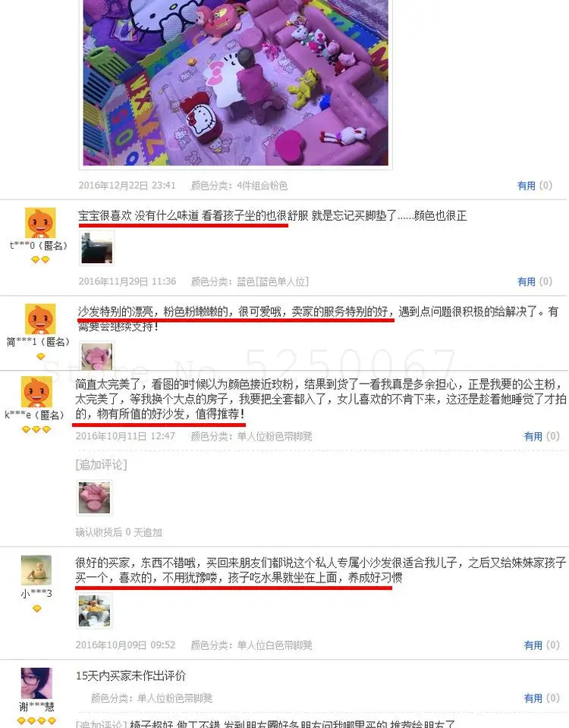Open the child on sofa thumbnail in 小***3's review
Image resolution: width=569 pixels, height=728 pixels.
tap(94, 611)
